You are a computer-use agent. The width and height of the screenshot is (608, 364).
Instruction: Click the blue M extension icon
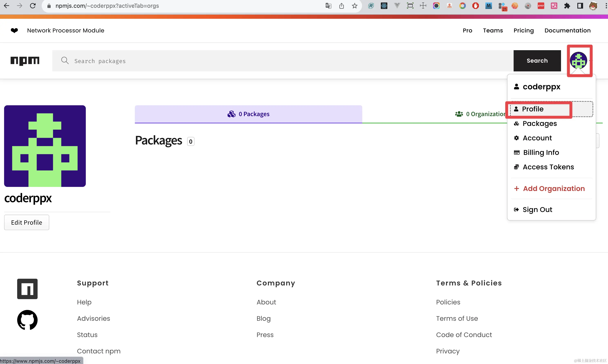pos(488,6)
